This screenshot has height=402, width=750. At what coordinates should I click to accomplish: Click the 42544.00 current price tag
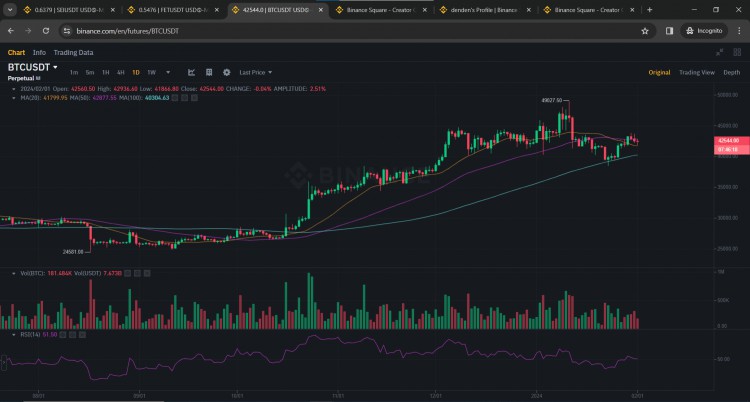pyautogui.click(x=732, y=141)
